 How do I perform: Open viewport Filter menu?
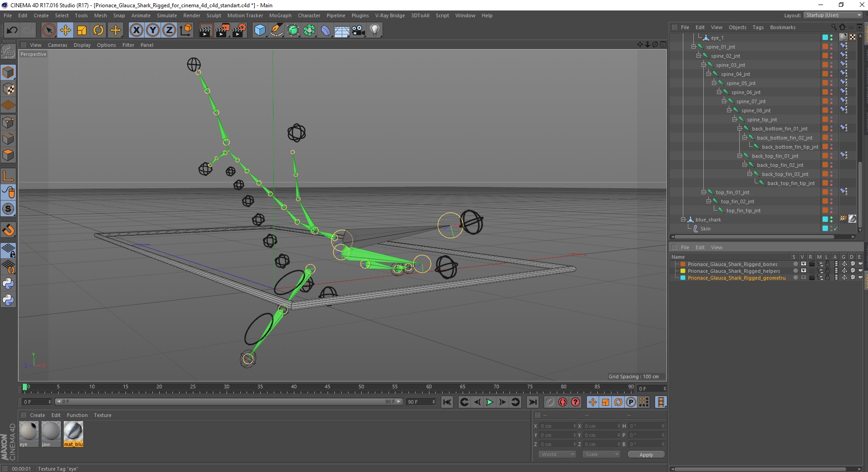pyautogui.click(x=128, y=45)
